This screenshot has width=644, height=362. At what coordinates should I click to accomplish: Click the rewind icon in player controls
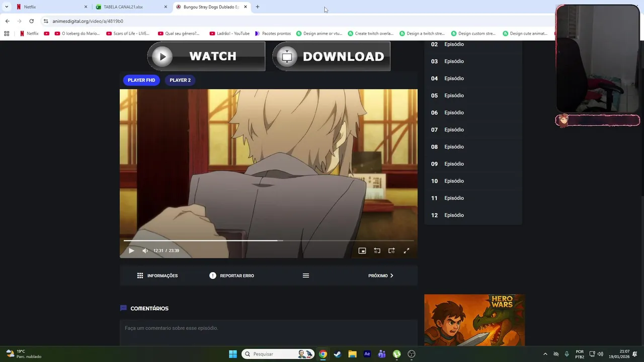point(377,250)
